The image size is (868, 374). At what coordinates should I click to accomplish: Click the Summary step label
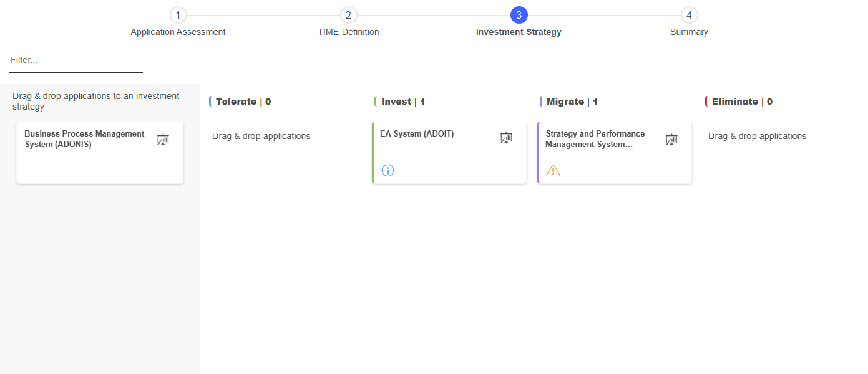coord(689,32)
